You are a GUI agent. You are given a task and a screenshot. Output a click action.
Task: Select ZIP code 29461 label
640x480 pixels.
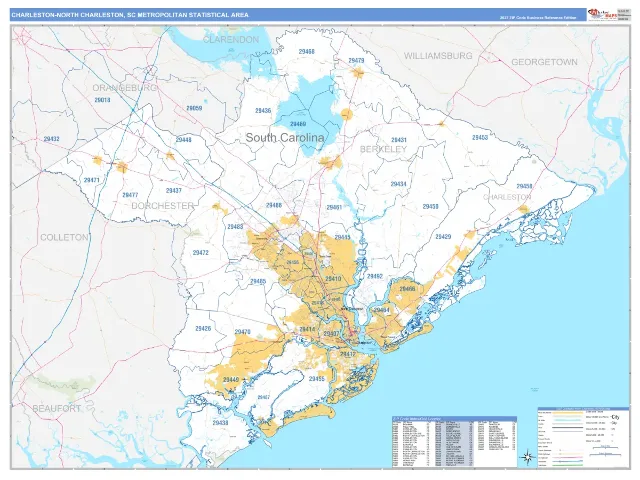point(334,207)
